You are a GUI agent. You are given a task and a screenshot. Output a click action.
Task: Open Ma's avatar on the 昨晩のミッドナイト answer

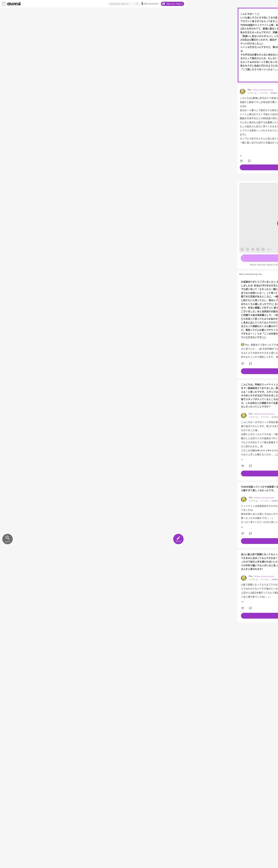[244, 415]
